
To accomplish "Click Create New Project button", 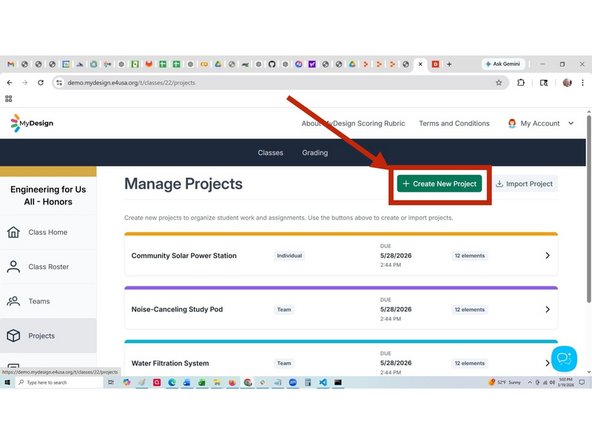I will 439,184.
